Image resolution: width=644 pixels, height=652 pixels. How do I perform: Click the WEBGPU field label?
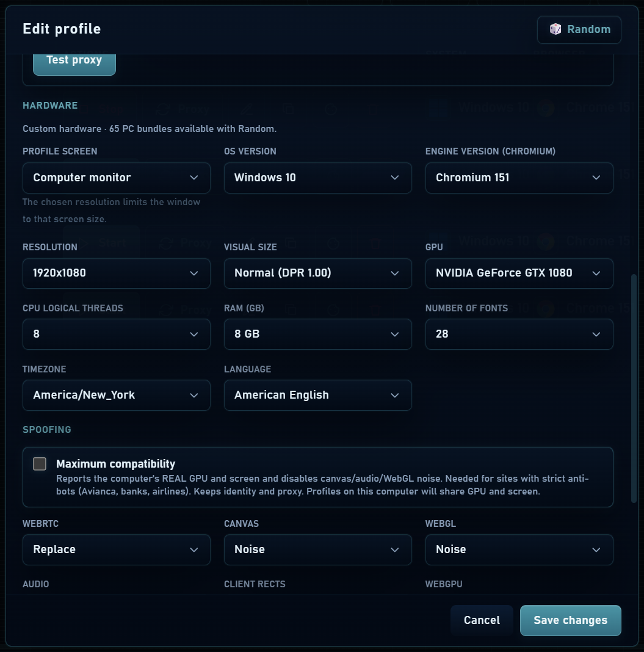444,584
